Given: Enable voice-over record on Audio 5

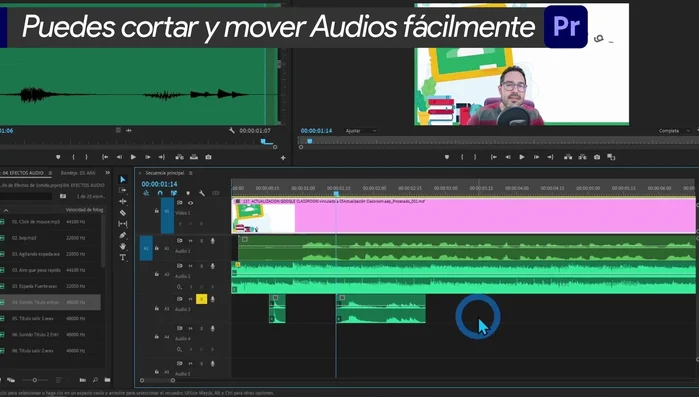Looking at the screenshot, I should (x=213, y=364).
